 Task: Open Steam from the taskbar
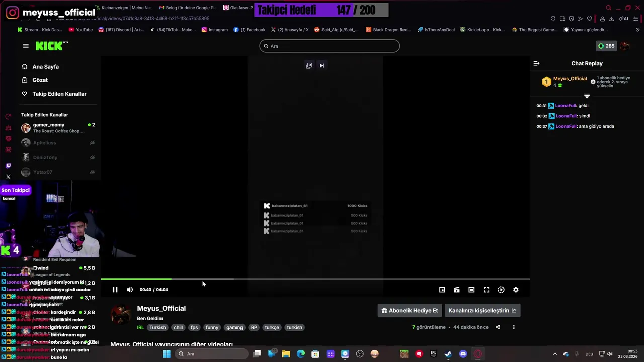[448, 354]
